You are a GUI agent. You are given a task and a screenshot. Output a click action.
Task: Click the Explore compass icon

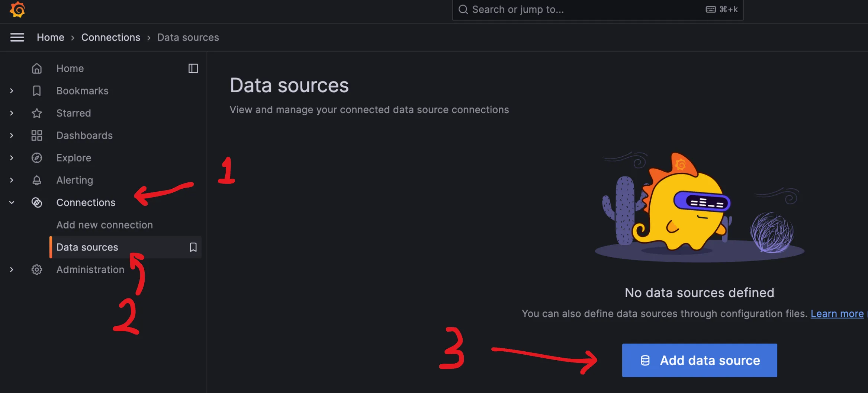click(x=36, y=158)
